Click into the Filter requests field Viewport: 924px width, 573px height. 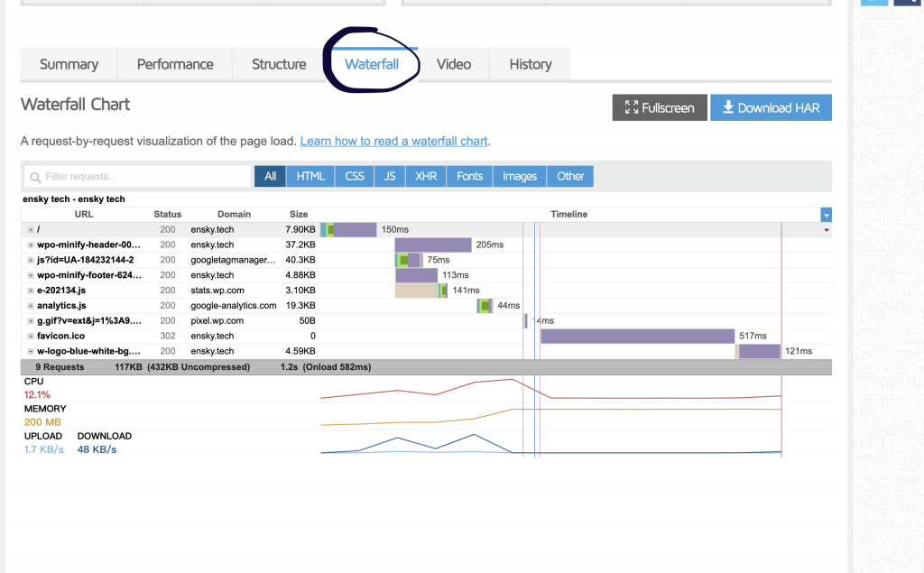point(144,177)
